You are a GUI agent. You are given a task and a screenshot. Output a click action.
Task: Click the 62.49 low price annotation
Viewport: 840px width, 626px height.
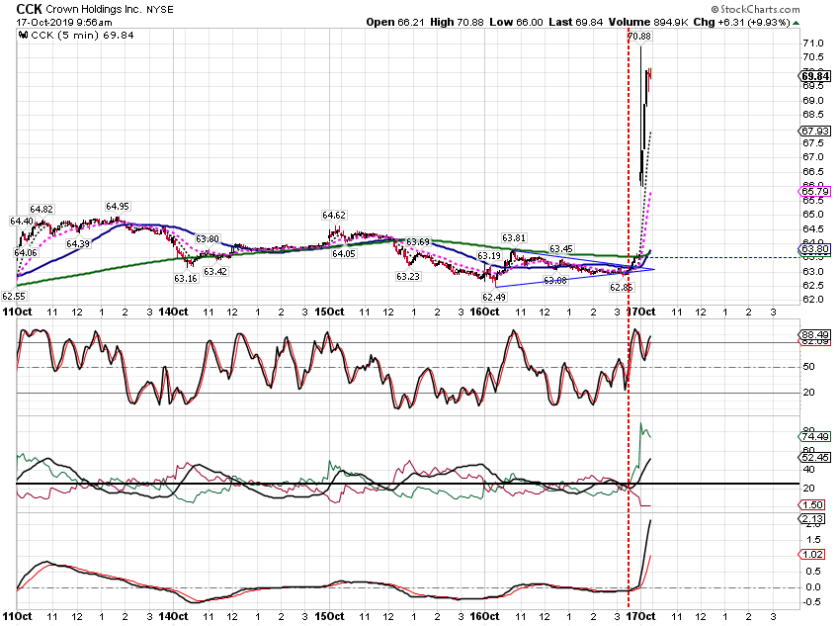[493, 297]
